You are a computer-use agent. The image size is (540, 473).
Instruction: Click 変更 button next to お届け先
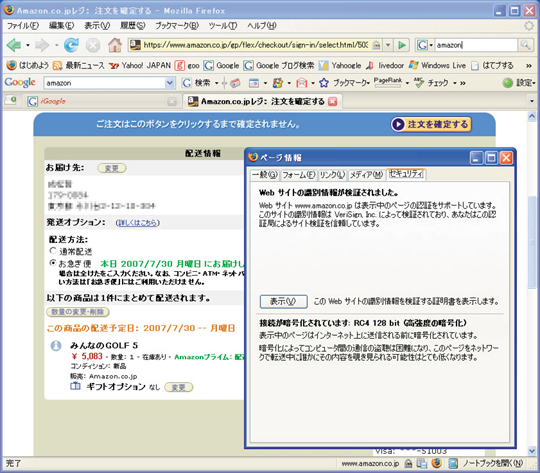tap(112, 168)
